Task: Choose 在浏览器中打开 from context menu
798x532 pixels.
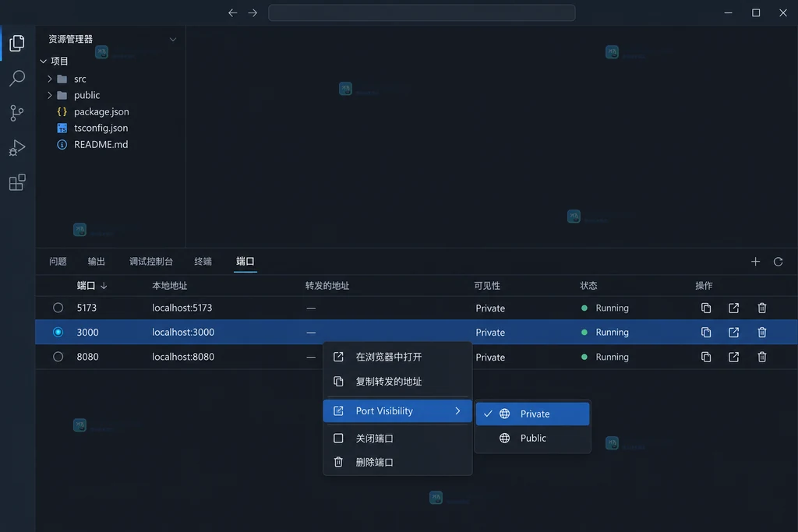Action: pos(397,357)
